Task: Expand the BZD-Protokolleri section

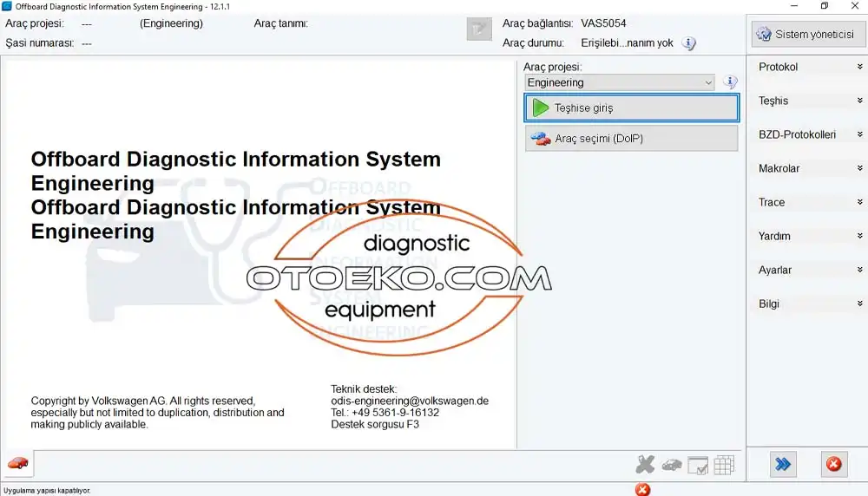Action: click(x=807, y=134)
